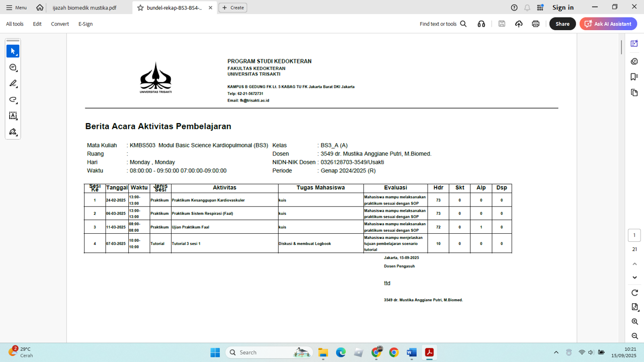Go to next page chevron

634,278
